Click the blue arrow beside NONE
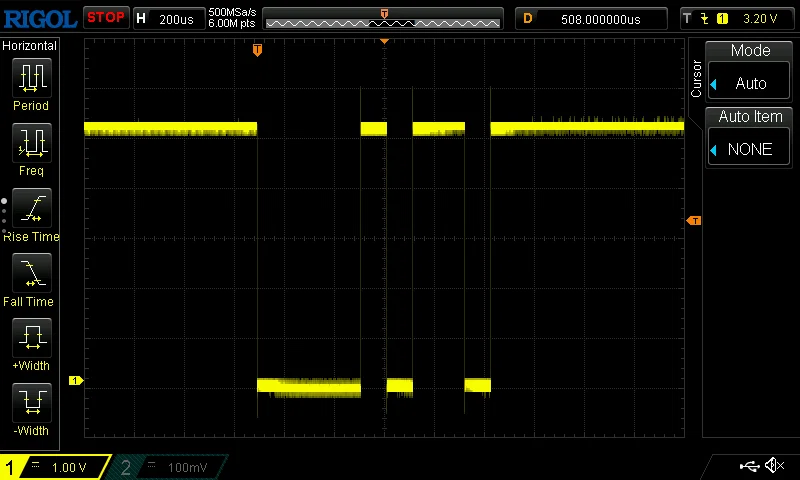 pyautogui.click(x=714, y=150)
